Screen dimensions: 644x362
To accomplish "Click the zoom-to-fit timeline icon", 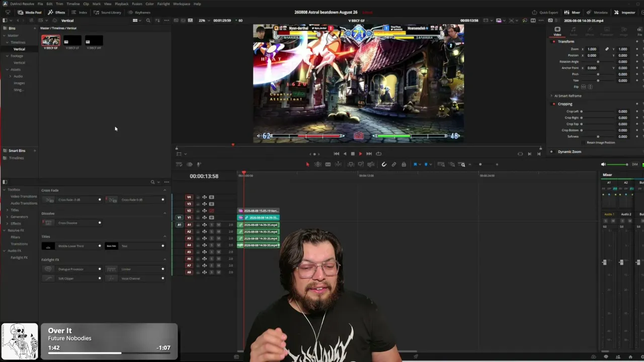I will click(441, 164).
